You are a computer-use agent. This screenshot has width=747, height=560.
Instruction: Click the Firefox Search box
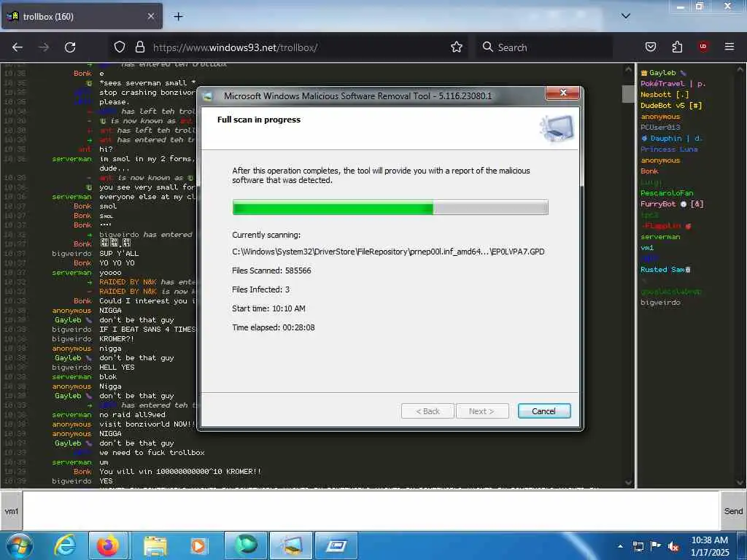pyautogui.click(x=544, y=47)
